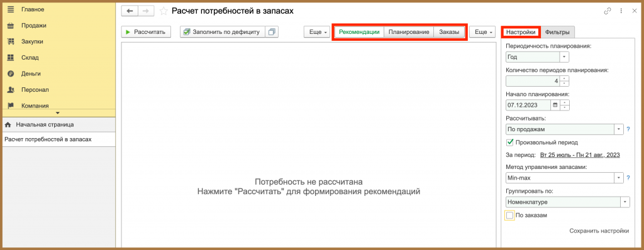Open the Продажи section

tap(34, 26)
